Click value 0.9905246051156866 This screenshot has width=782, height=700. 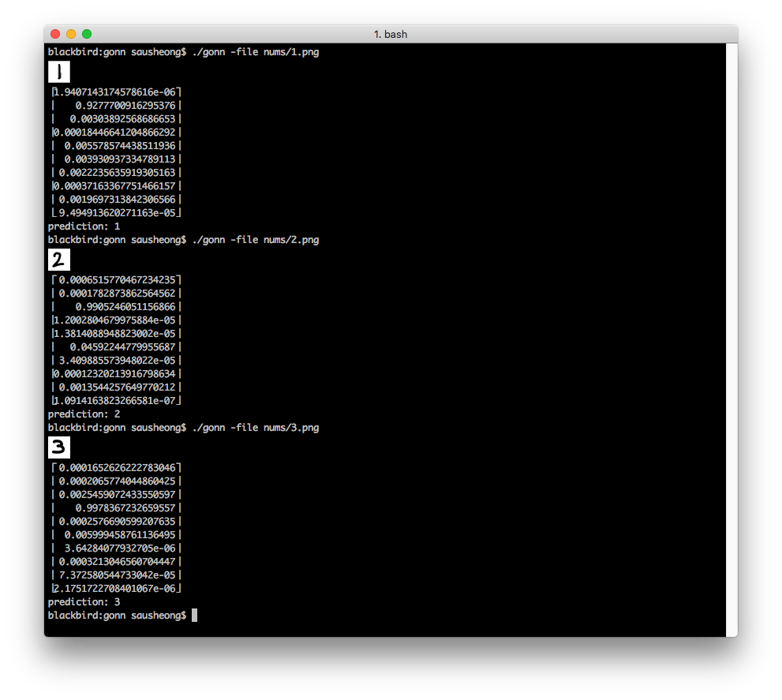click(x=125, y=307)
